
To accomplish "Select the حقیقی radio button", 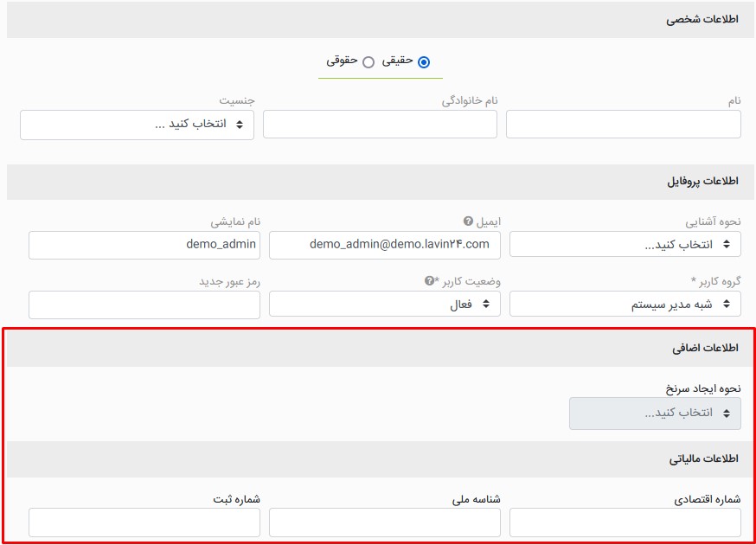I will point(423,62).
